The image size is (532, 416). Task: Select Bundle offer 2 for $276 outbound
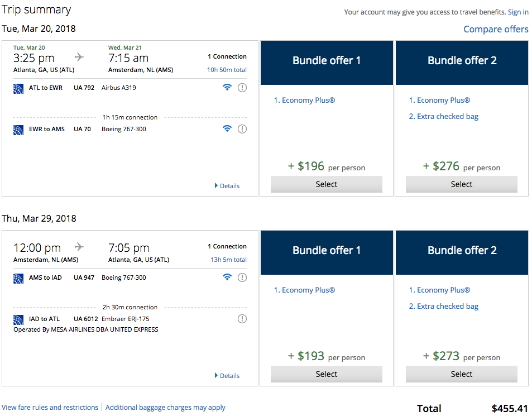pos(462,184)
